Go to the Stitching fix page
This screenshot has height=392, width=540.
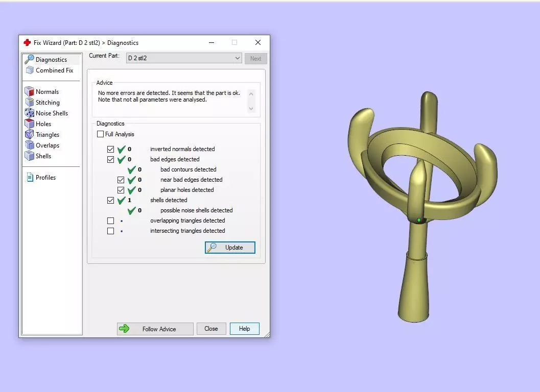coord(48,102)
